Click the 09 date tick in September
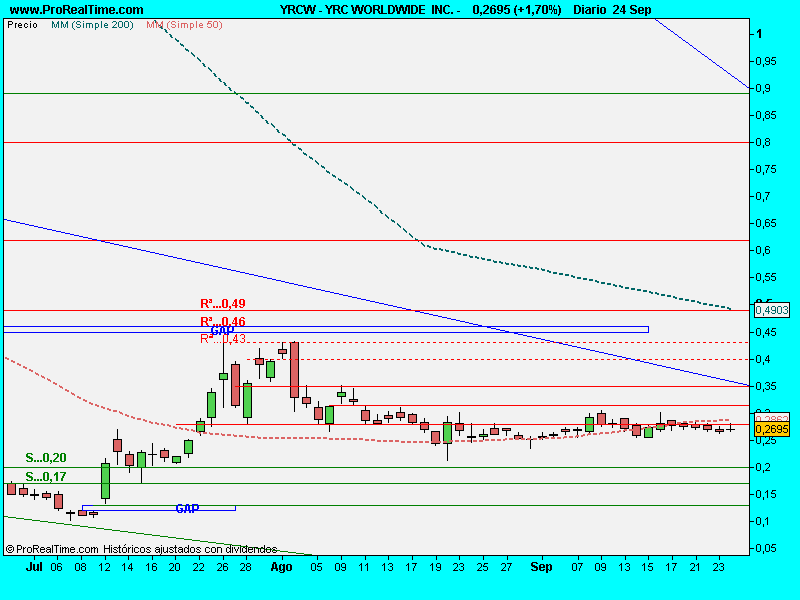 click(601, 567)
